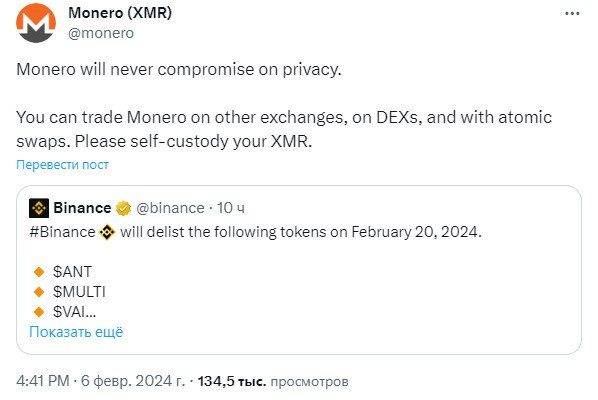
Task: Click the @monero handle
Action: pos(101,33)
